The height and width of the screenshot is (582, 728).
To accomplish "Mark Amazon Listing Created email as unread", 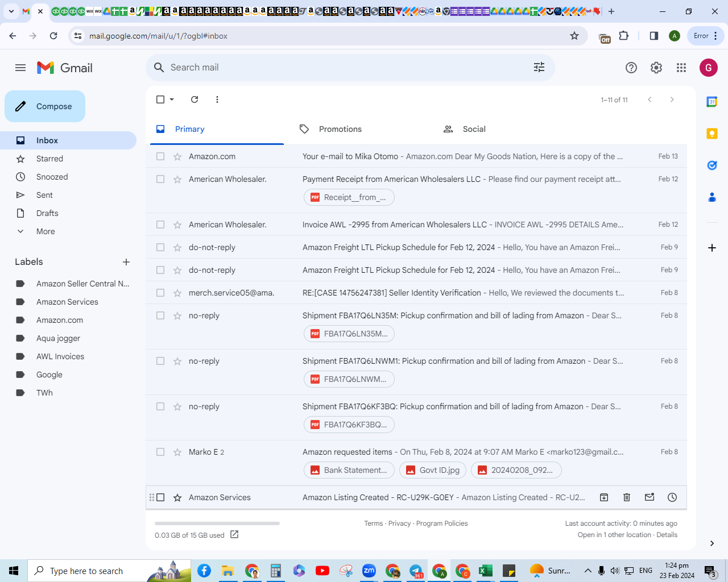I will (650, 497).
